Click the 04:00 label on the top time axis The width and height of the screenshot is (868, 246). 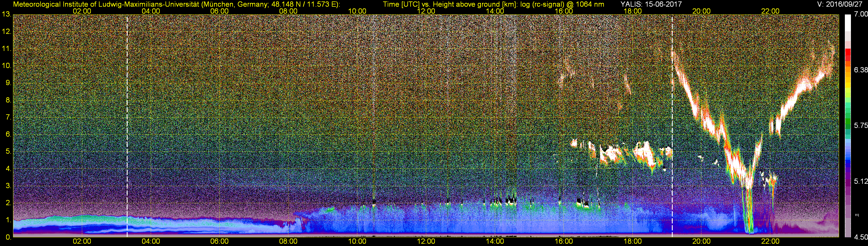(x=151, y=11)
